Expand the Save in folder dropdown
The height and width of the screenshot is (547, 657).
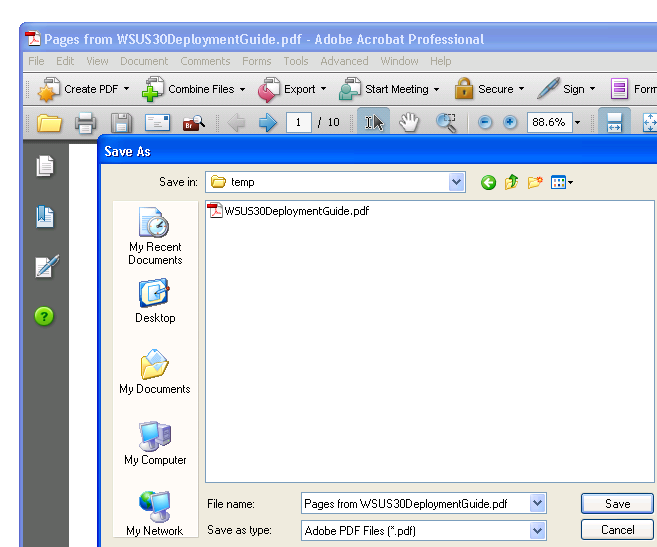tap(456, 182)
